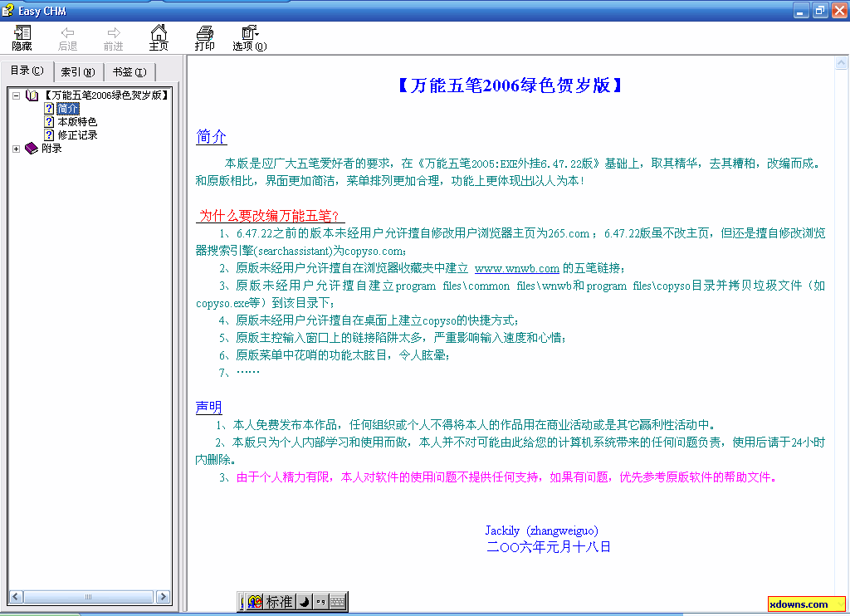Click the red 为什么要改编万能五笔? heading
Image resolution: width=850 pixels, height=616 pixels.
(270, 215)
